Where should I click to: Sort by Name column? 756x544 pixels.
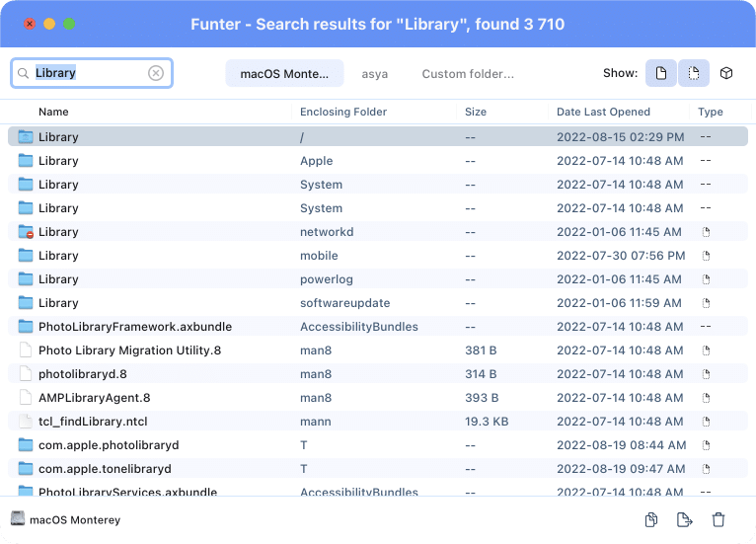point(53,112)
